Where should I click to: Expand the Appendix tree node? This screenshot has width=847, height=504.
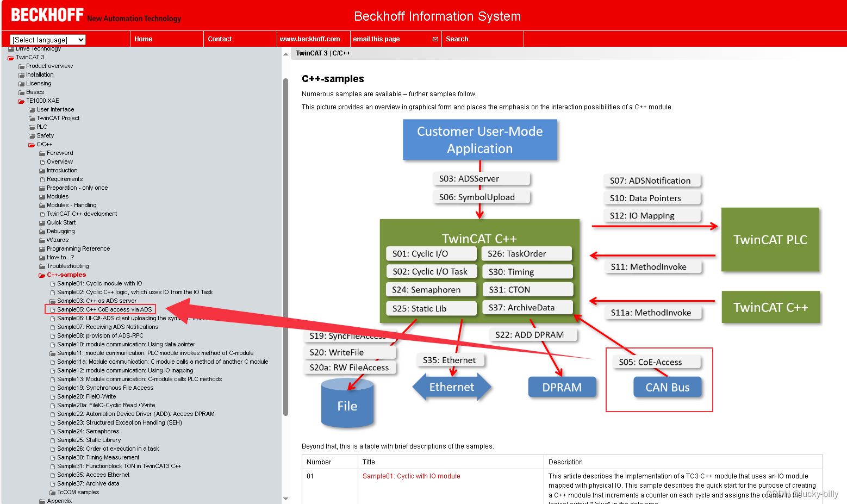[60, 500]
